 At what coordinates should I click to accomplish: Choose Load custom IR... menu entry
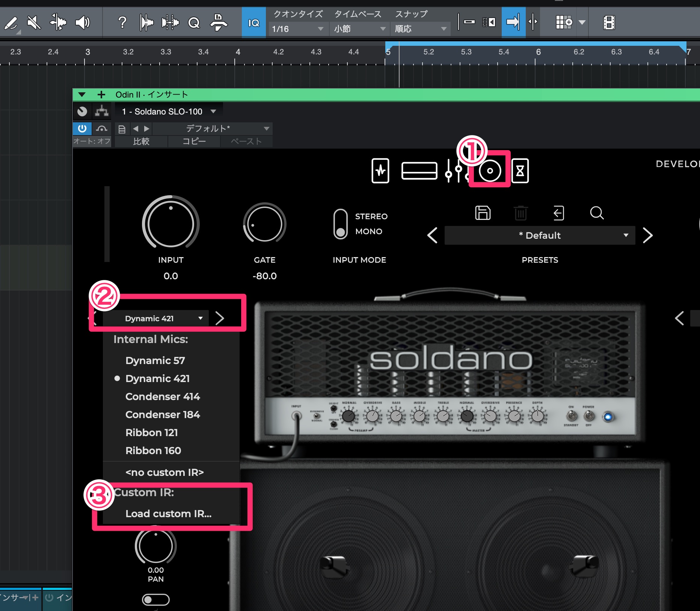[168, 513]
